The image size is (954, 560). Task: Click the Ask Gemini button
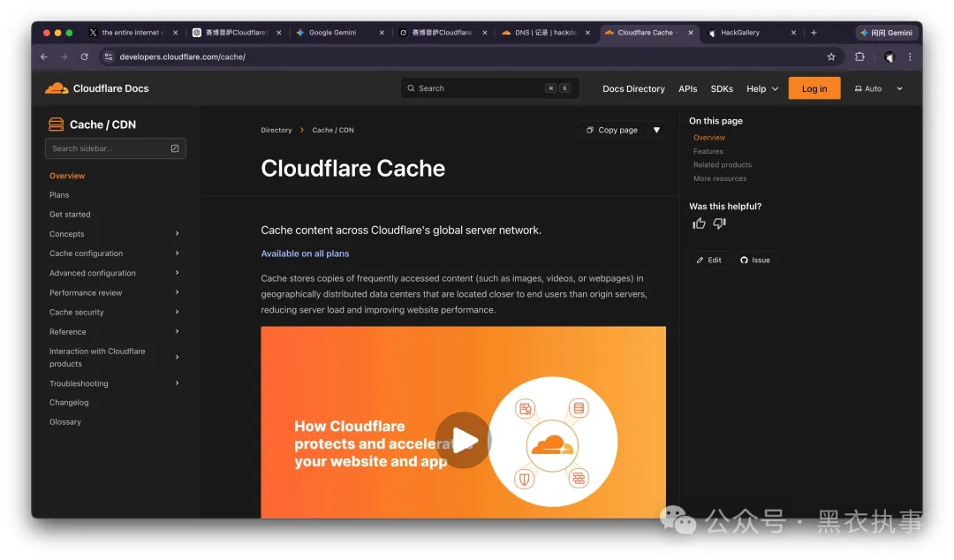pos(886,33)
